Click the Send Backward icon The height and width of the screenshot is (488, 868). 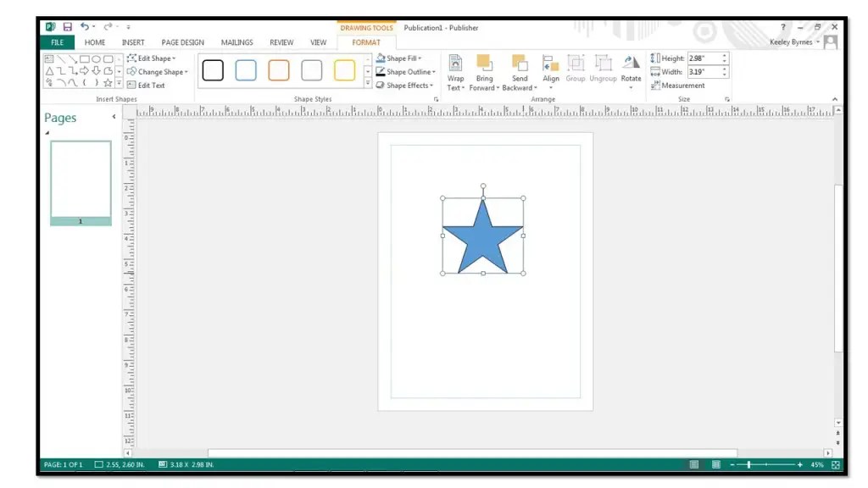tap(520, 72)
